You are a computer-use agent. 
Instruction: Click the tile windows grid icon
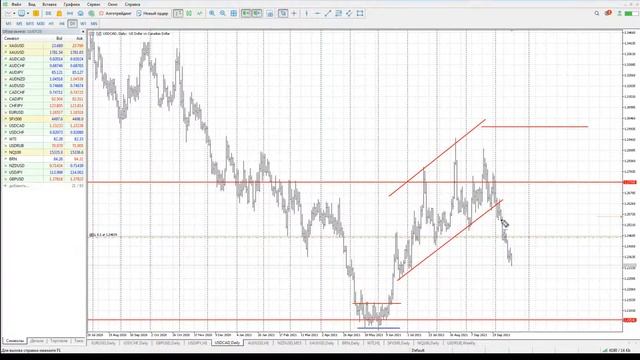click(233, 13)
